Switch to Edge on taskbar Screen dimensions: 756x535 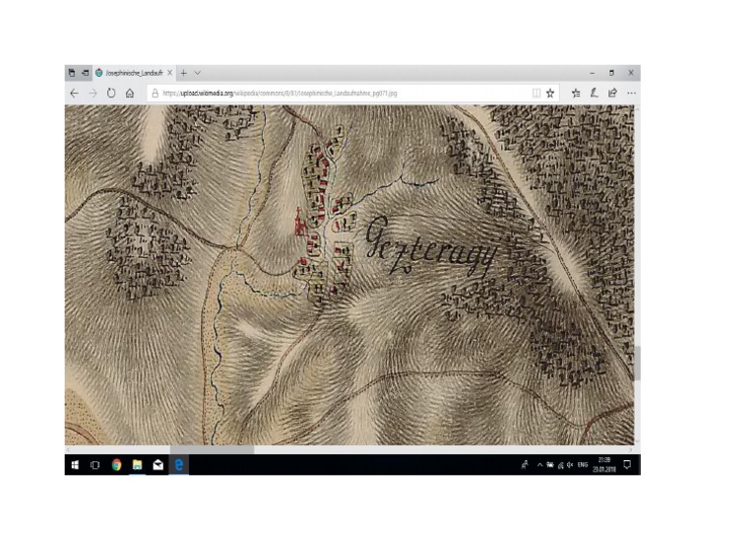pos(178,465)
